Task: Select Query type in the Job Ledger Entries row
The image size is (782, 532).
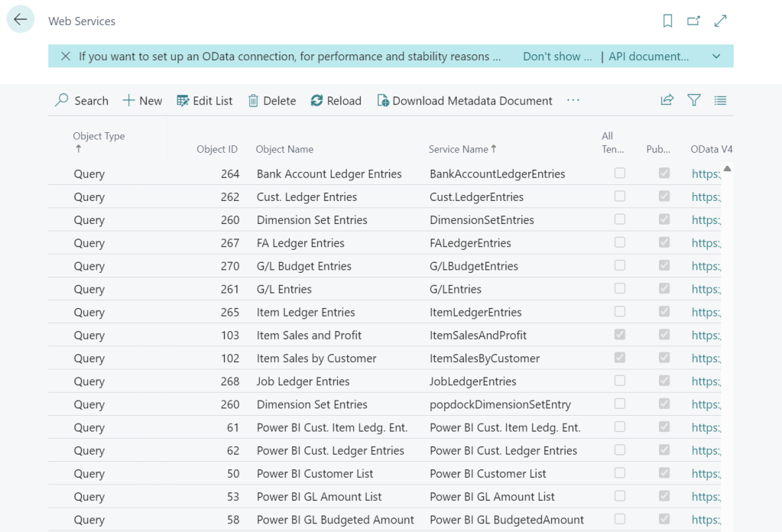Action: (89, 381)
